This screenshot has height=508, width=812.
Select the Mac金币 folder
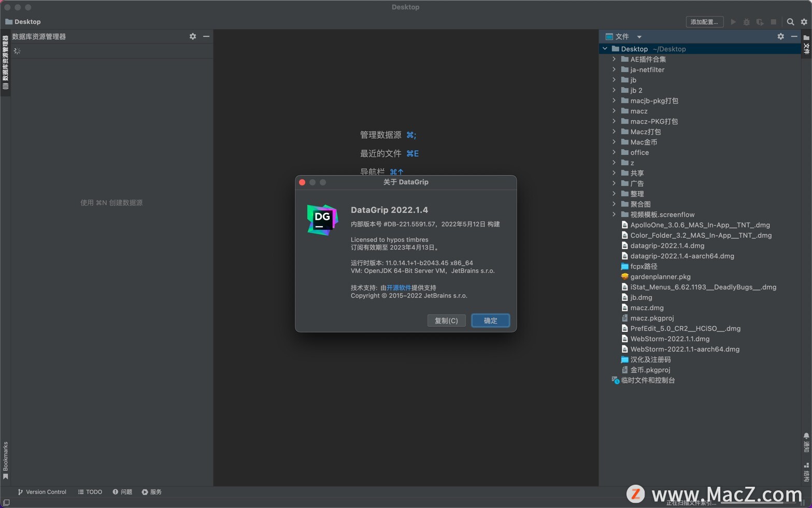point(639,142)
